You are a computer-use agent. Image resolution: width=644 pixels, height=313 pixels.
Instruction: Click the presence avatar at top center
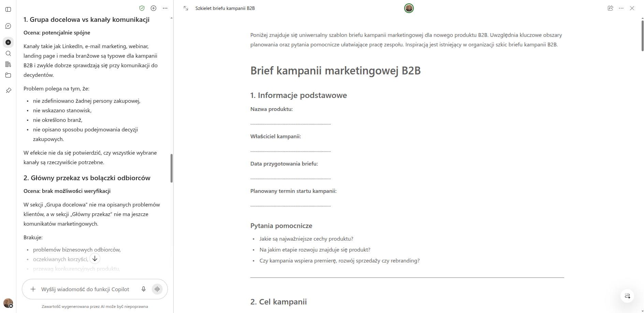pos(409,8)
